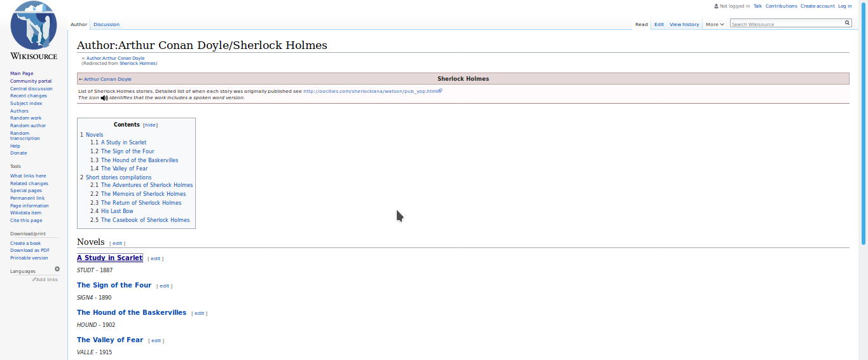Go to Main Page in sidebar
Viewport: 868px width, 360px height.
click(22, 74)
